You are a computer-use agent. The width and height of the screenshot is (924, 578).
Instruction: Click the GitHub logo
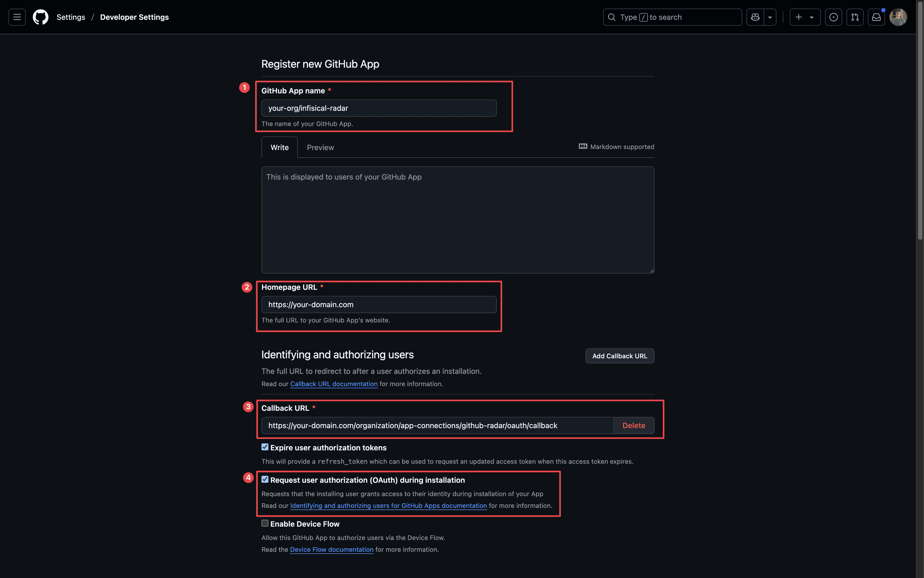pos(40,17)
